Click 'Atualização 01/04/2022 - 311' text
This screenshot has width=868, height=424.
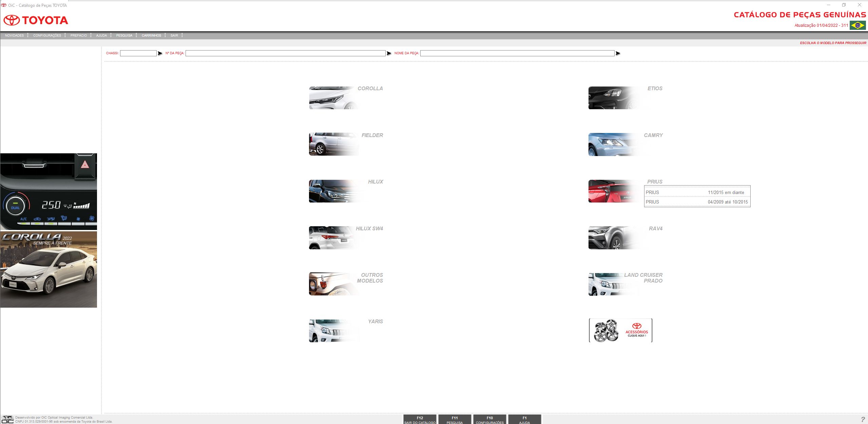coord(821,25)
